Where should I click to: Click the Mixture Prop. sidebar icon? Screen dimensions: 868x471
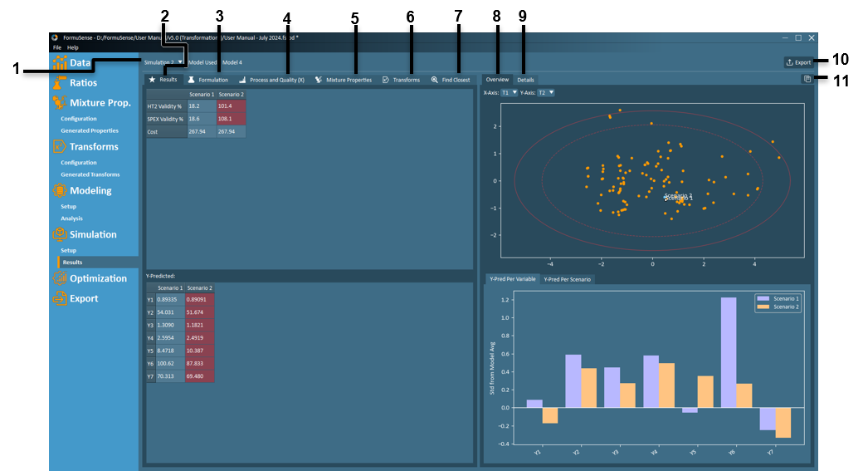tap(59, 103)
